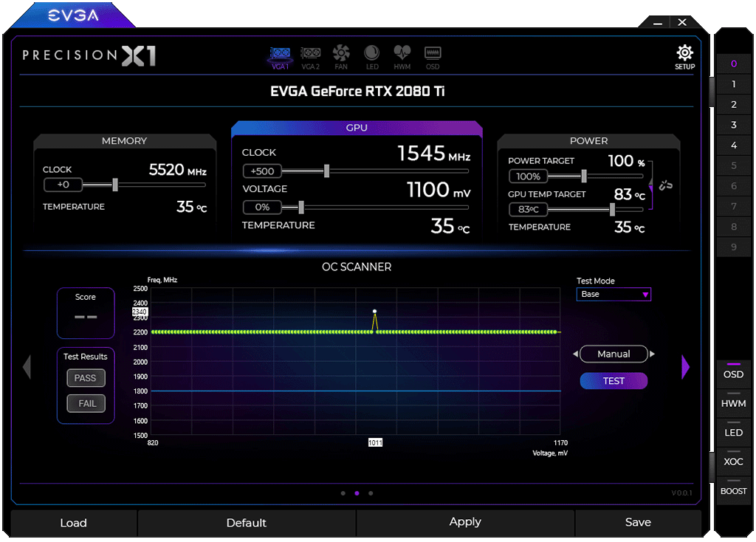Click the GPU temp target 83°C field

(x=528, y=209)
